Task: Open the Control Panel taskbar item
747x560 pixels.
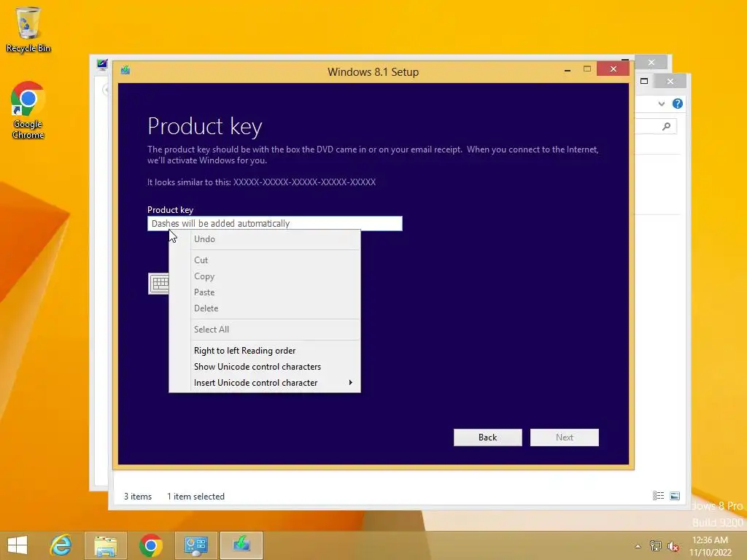Action: tap(196, 545)
